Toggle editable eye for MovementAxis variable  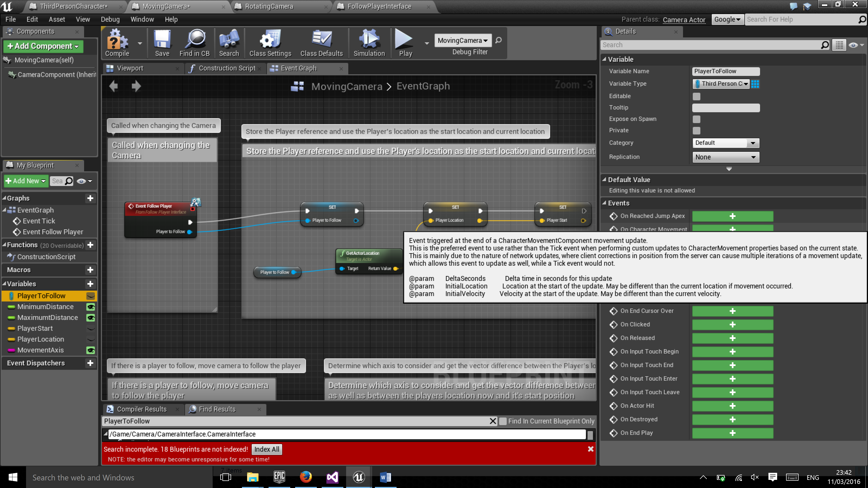pyautogui.click(x=90, y=350)
